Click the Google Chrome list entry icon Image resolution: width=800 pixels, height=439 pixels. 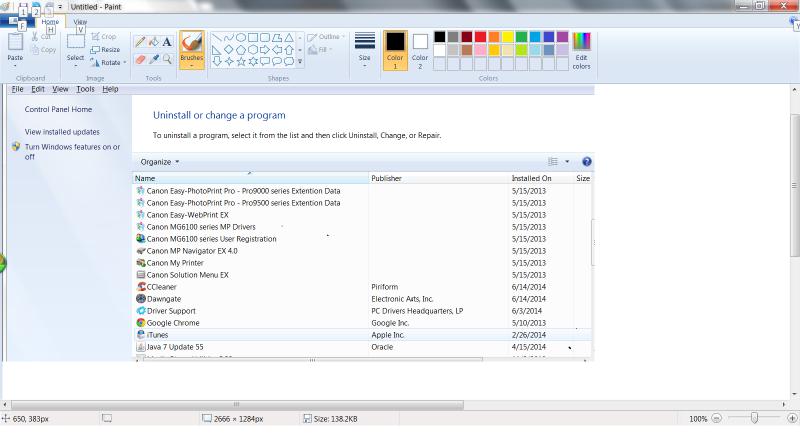click(x=141, y=323)
